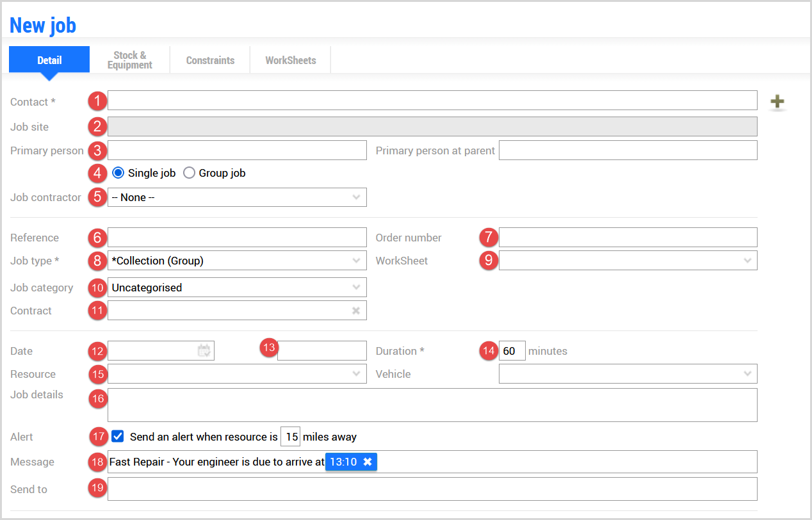Click the Duration minutes field showing 60
The height and width of the screenshot is (520, 812).
(512, 351)
